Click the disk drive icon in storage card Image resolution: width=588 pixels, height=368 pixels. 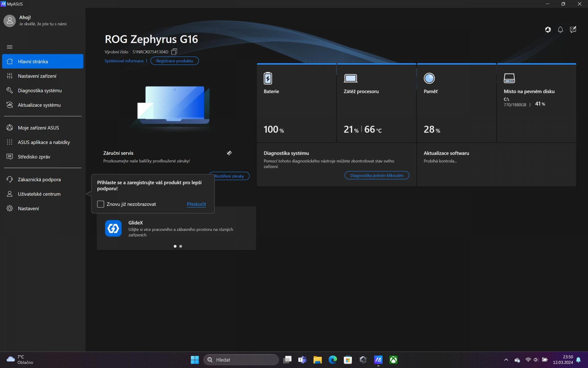[509, 78]
